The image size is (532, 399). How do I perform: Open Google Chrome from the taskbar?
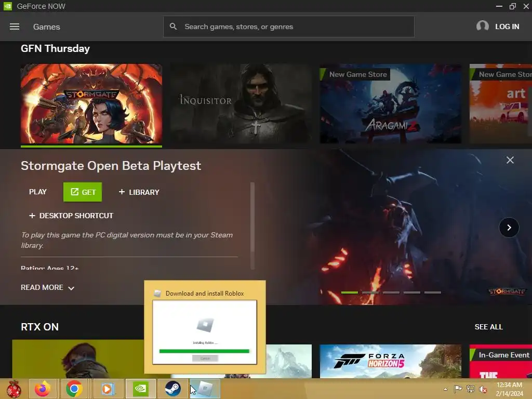click(75, 389)
